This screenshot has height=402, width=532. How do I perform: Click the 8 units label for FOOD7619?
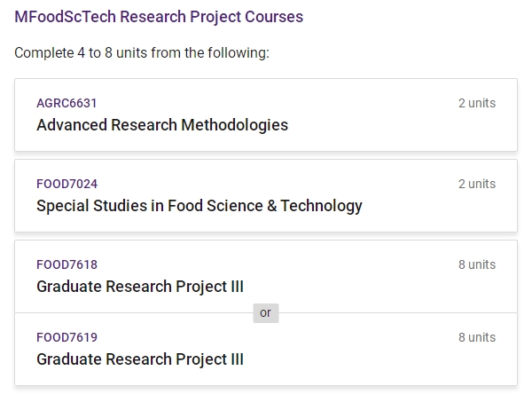pos(477,337)
